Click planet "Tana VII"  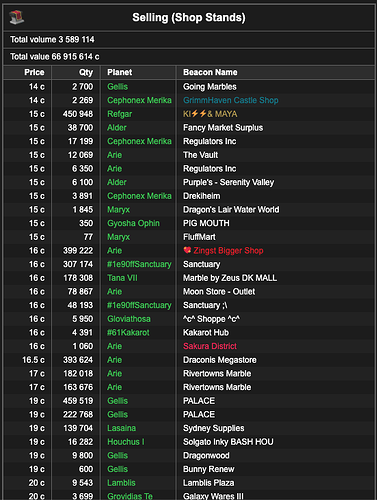(x=122, y=278)
